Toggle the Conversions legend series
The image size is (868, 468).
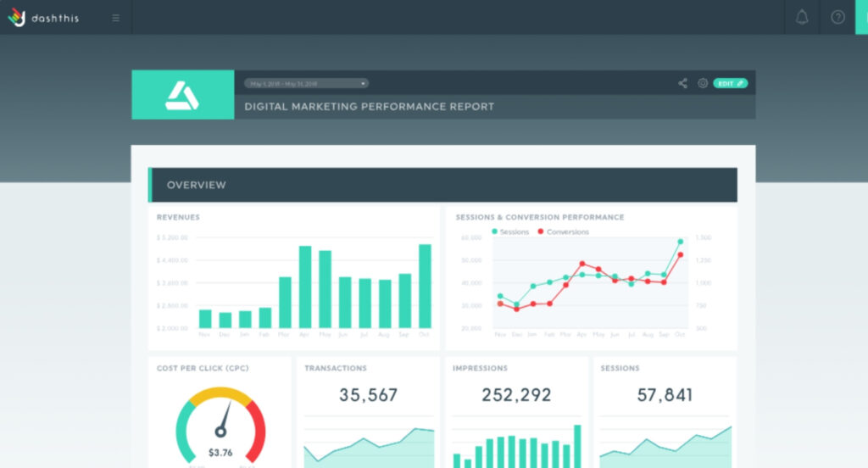pyautogui.click(x=563, y=231)
